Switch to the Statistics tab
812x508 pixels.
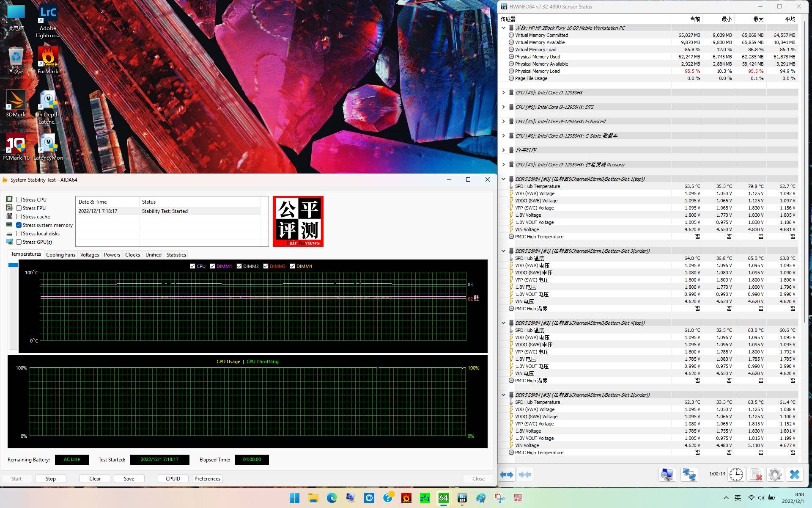[176, 254]
